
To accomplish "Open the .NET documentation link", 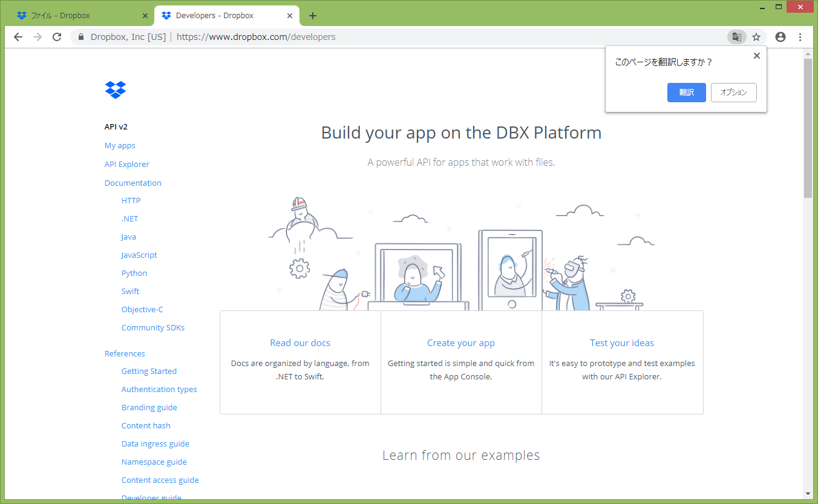I will pyautogui.click(x=130, y=219).
